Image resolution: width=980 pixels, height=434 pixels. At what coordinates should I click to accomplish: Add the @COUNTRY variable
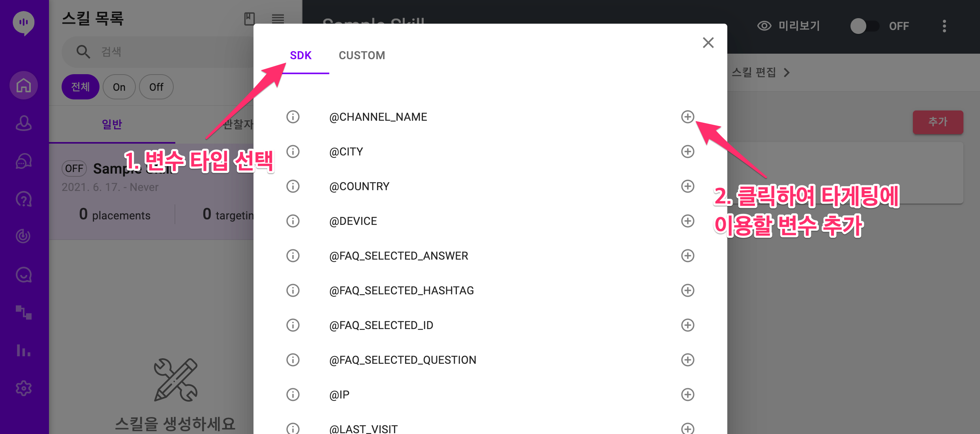pyautogui.click(x=687, y=186)
